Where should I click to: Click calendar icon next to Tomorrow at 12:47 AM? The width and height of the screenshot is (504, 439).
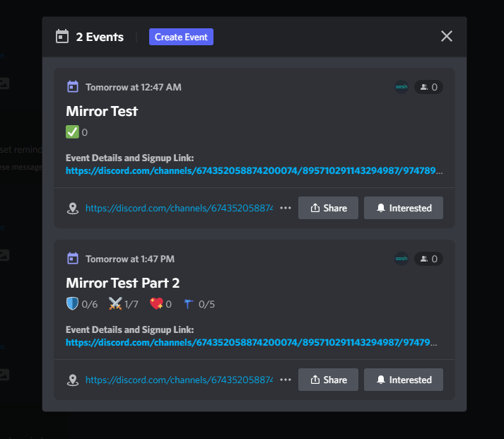[x=73, y=87]
